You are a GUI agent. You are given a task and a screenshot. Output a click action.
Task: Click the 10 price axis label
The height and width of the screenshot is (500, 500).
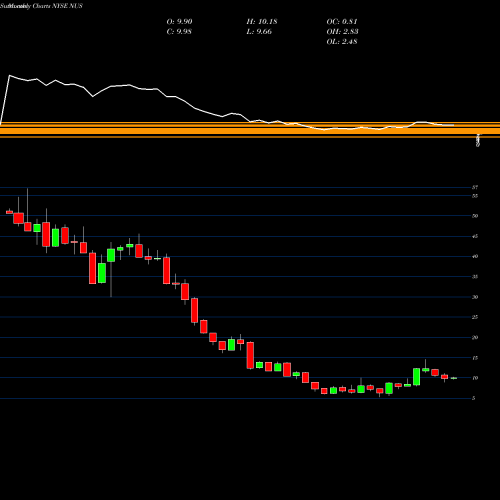click(475, 378)
